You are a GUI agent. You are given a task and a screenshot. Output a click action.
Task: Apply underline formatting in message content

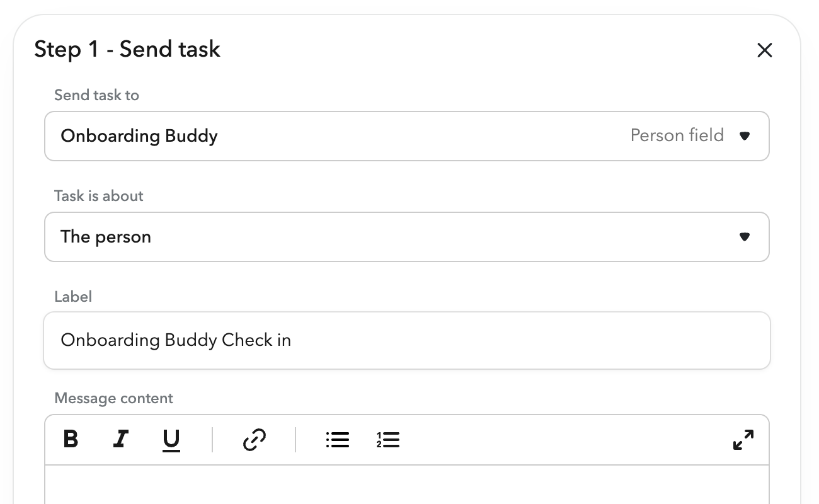[x=171, y=440]
